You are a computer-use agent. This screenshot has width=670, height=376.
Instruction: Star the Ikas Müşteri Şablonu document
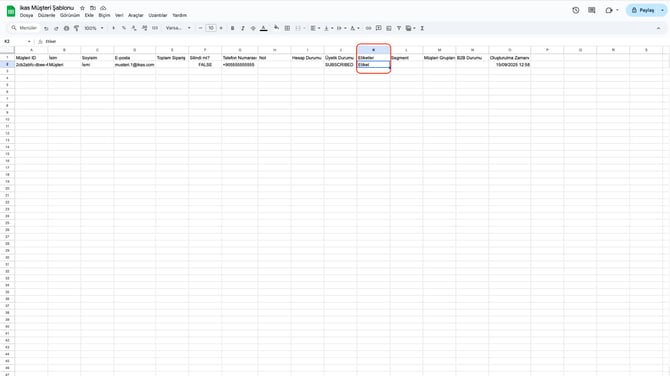coord(82,8)
